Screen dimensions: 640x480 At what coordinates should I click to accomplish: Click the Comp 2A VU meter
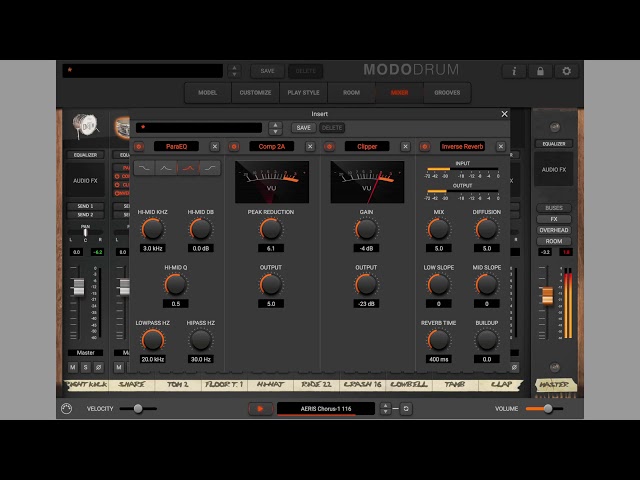pos(272,182)
